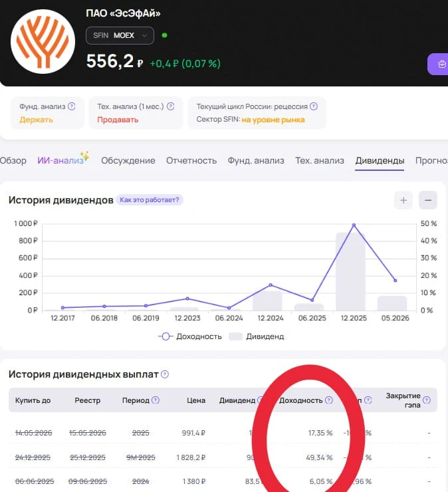
Task: Switch to the Тех. анализ tab
Action: click(x=319, y=160)
